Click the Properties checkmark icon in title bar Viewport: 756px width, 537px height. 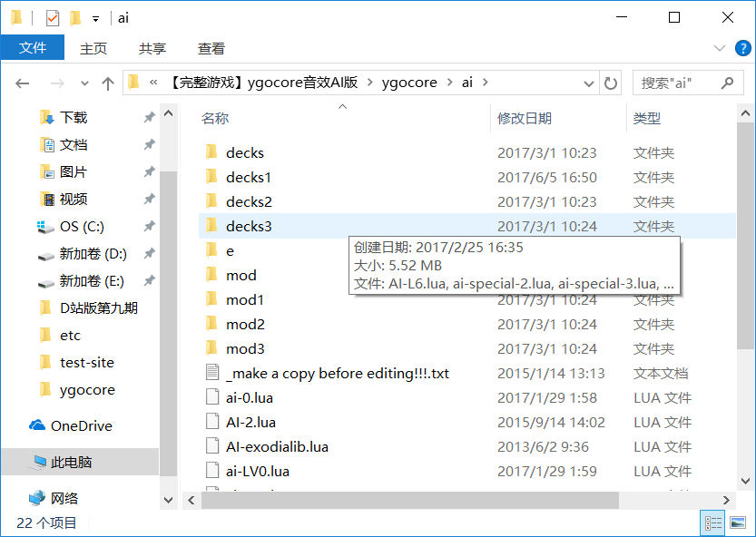click(x=52, y=18)
